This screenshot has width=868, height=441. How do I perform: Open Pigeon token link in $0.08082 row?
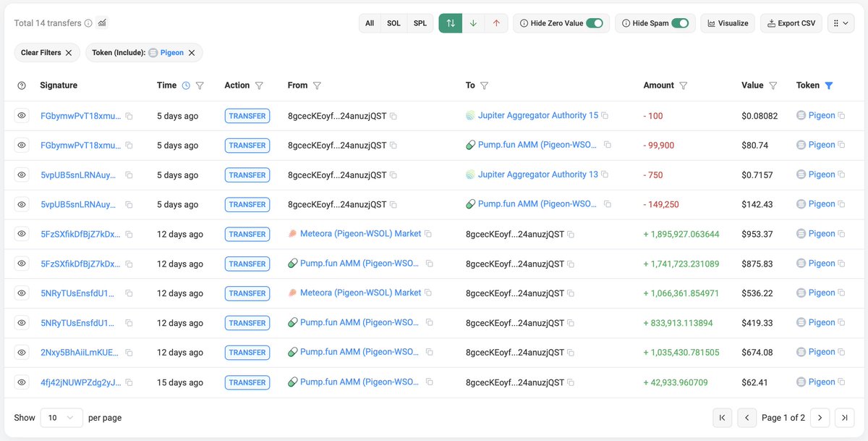click(822, 115)
